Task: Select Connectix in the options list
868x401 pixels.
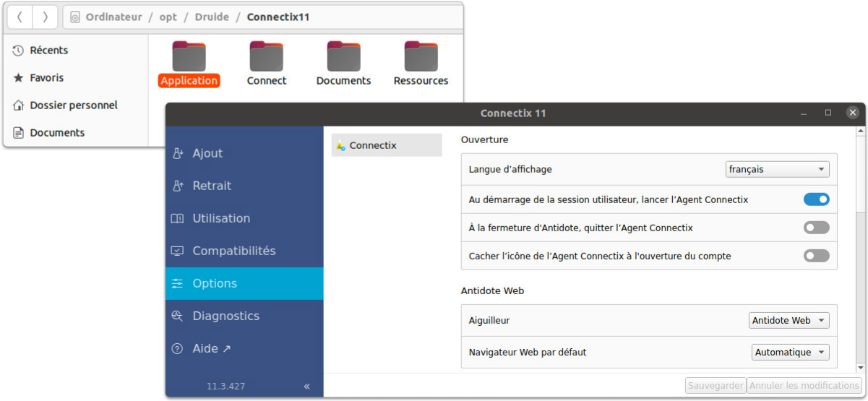Action: [387, 145]
